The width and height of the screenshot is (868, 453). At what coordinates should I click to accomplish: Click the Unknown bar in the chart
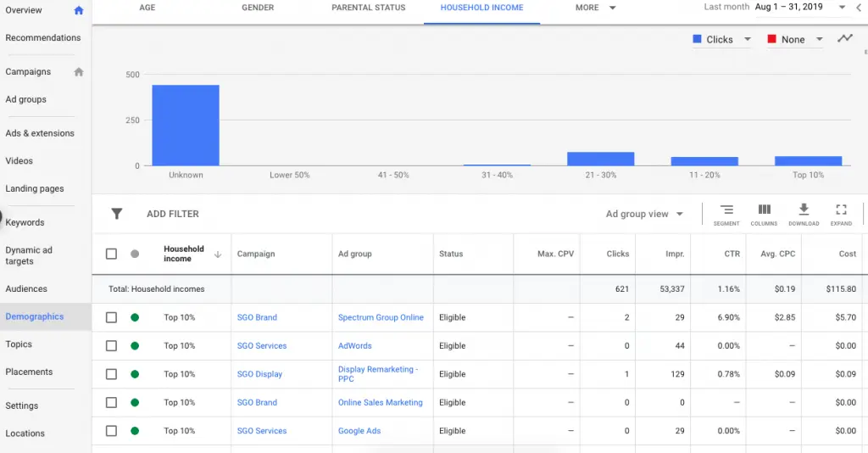coord(186,125)
